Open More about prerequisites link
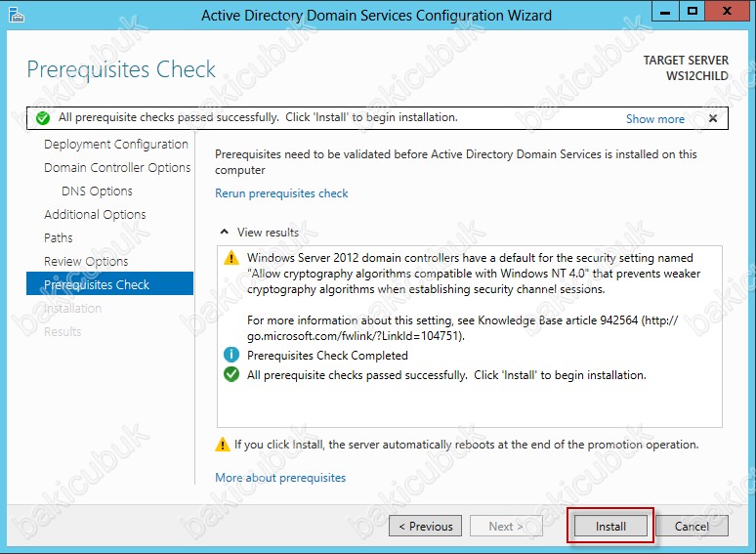The height and width of the screenshot is (554, 756). (x=280, y=478)
